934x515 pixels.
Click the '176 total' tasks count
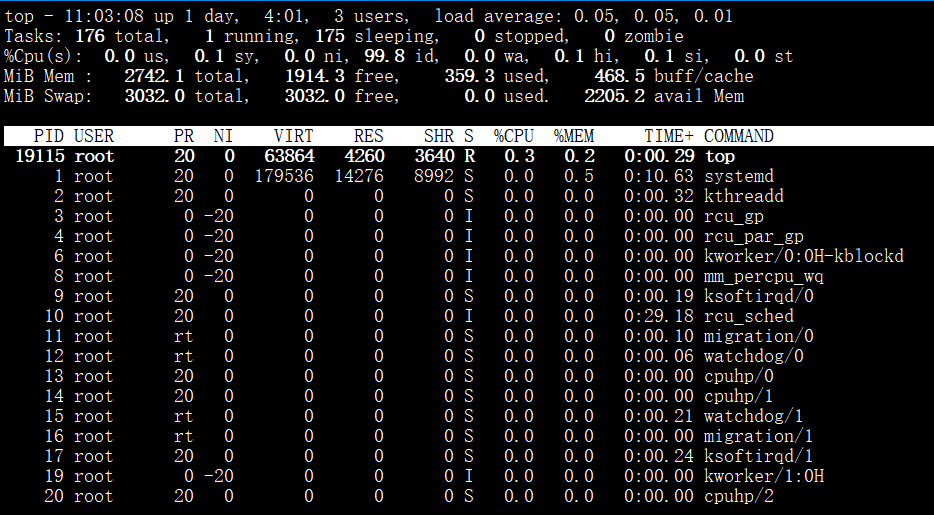pos(119,36)
